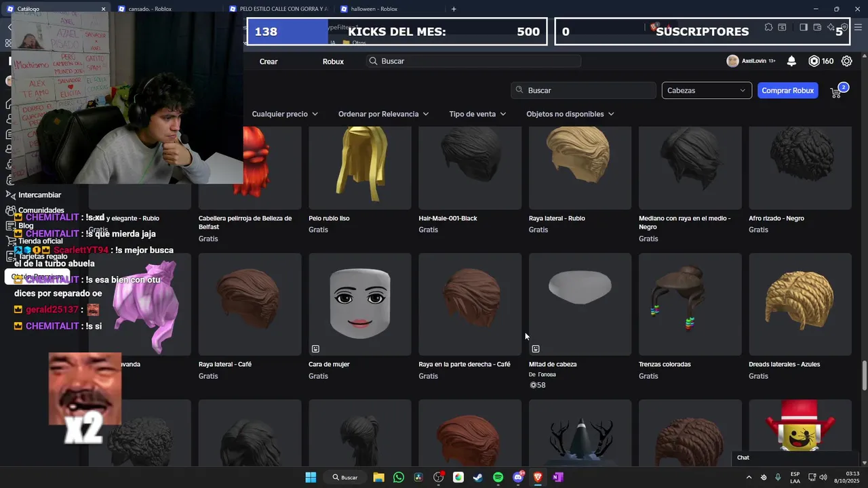The width and height of the screenshot is (868, 488).
Task: Click the bundle icon on Cara de mujer
Action: click(x=315, y=349)
